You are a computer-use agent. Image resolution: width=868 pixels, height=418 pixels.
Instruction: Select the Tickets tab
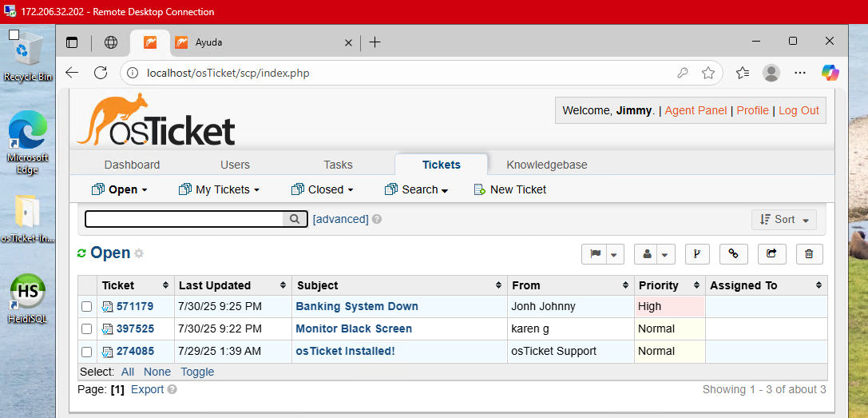coord(442,165)
